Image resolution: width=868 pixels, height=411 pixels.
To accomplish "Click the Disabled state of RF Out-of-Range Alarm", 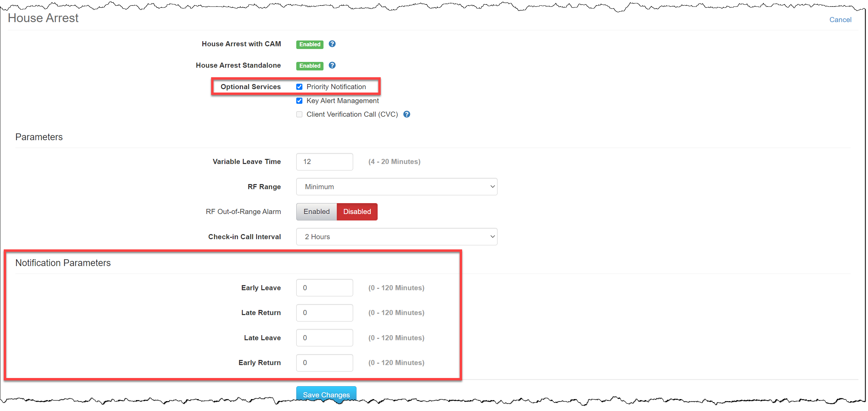I will [x=357, y=211].
